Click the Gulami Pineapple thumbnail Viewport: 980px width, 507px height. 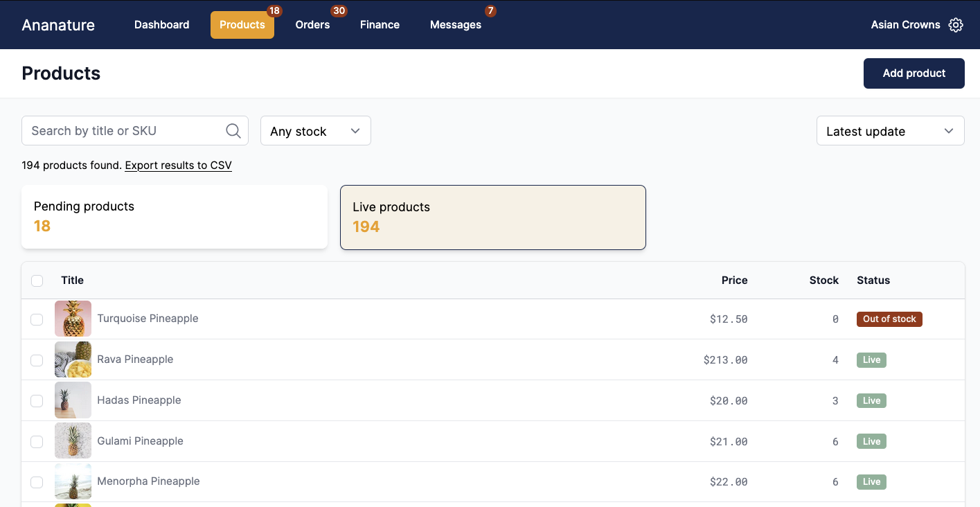click(x=73, y=441)
